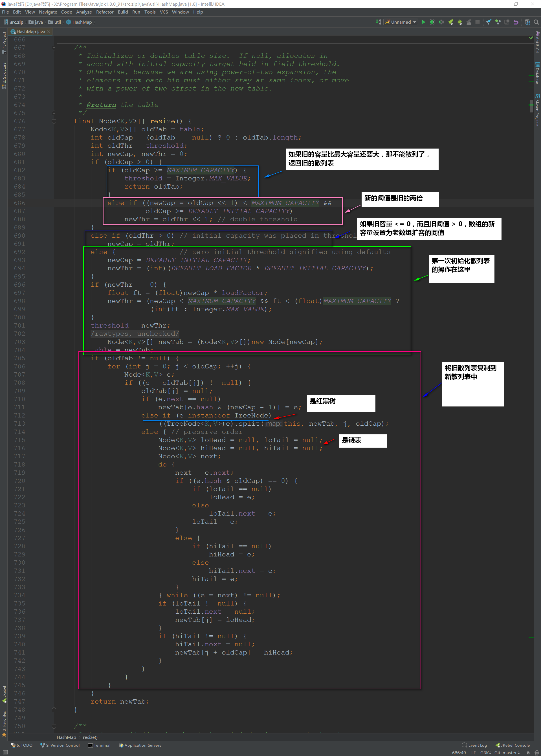This screenshot has height=756, width=541.
Task: Debug with JRebel bug icon
Action: pyautogui.click(x=460, y=22)
